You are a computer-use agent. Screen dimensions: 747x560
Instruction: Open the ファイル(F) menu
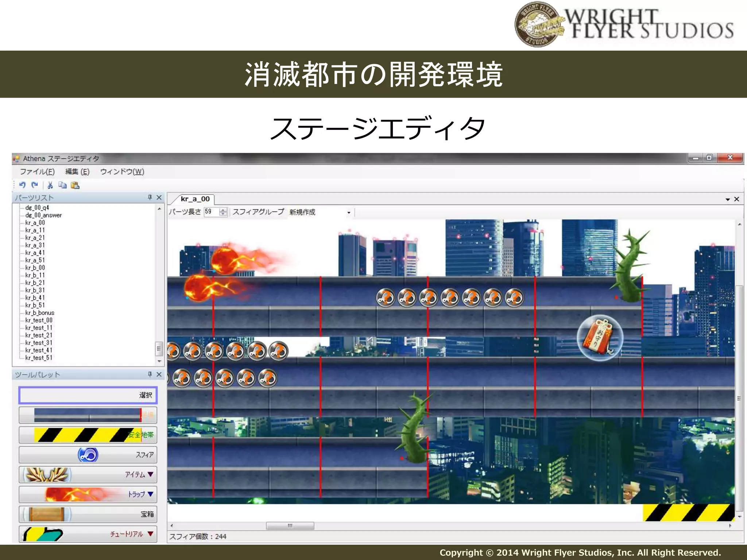click(x=37, y=172)
